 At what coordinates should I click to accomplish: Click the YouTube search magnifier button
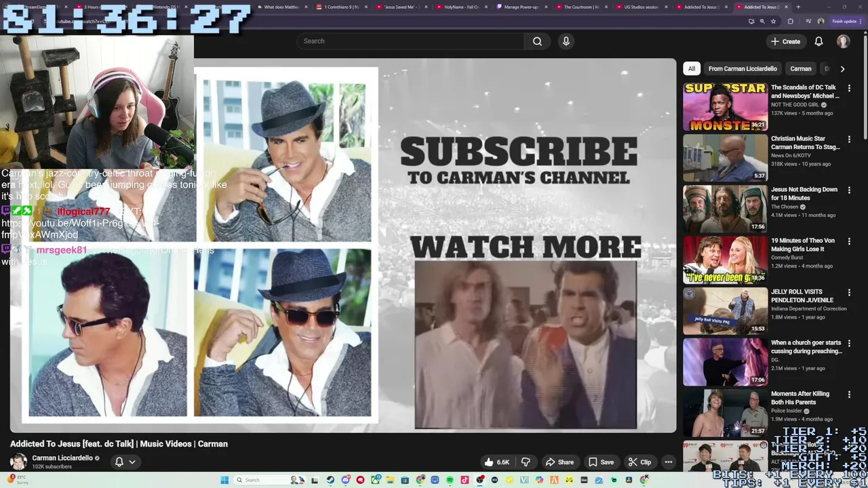point(537,41)
